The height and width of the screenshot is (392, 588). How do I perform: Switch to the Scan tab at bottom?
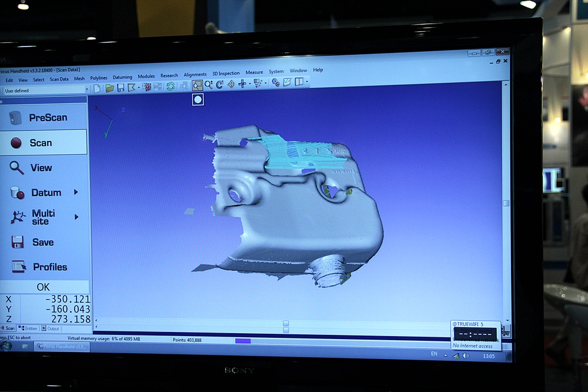[x=8, y=328]
